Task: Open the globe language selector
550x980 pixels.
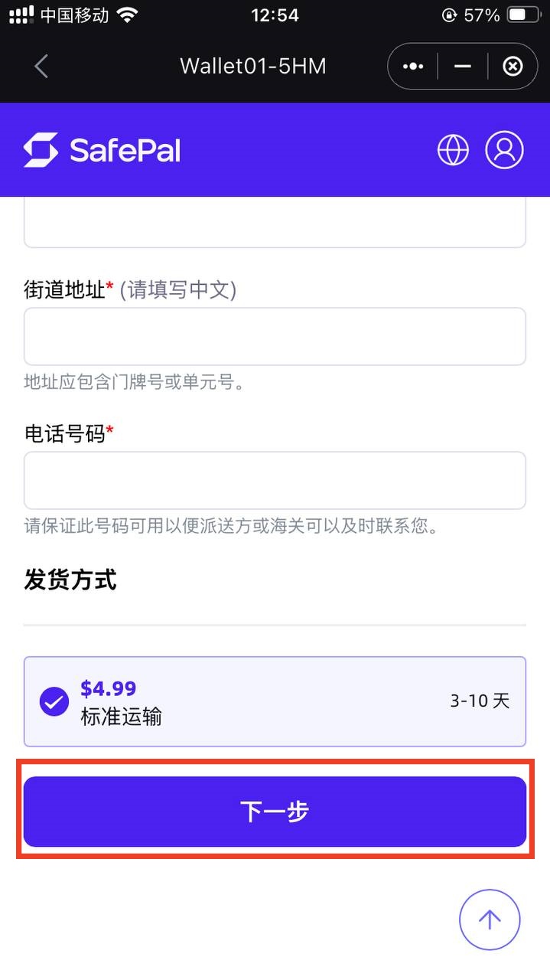Action: (453, 150)
